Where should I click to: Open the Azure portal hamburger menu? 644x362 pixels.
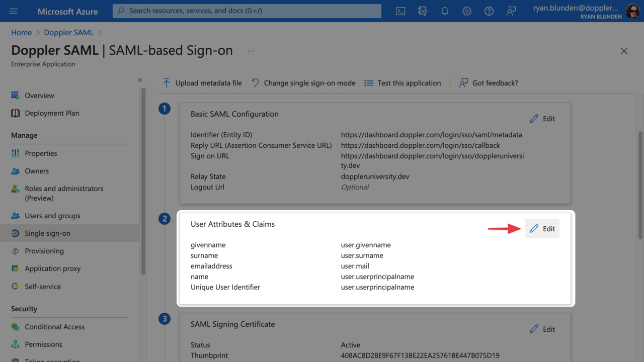tap(14, 11)
